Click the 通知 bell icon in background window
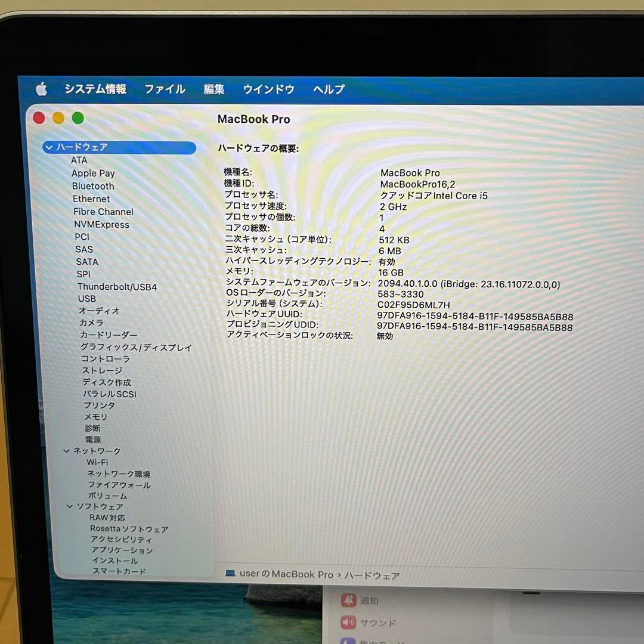644x644 pixels. point(348,600)
